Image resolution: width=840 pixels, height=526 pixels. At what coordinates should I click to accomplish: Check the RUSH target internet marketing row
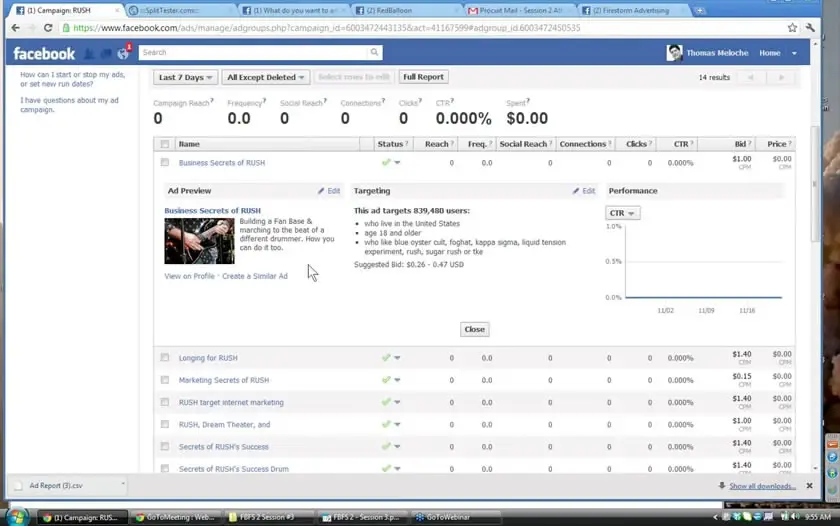coord(164,402)
